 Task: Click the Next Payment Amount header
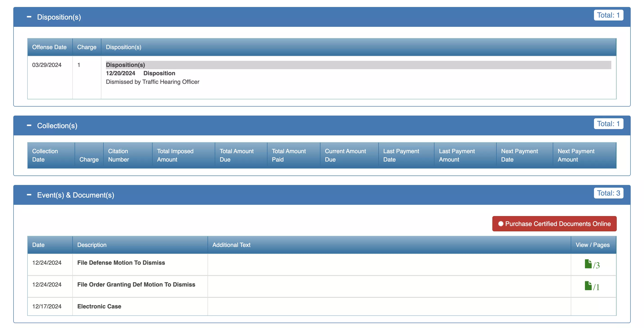585,155
